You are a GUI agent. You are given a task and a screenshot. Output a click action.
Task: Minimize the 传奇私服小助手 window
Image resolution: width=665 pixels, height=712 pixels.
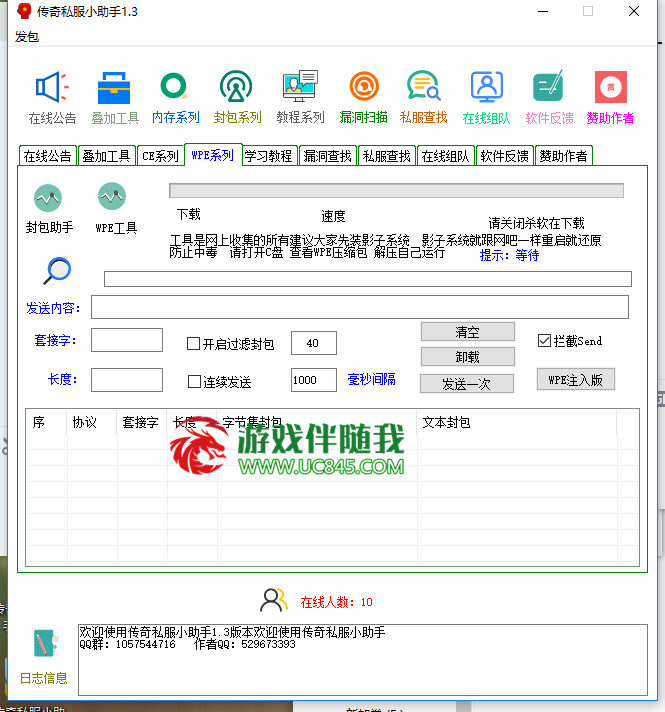543,11
